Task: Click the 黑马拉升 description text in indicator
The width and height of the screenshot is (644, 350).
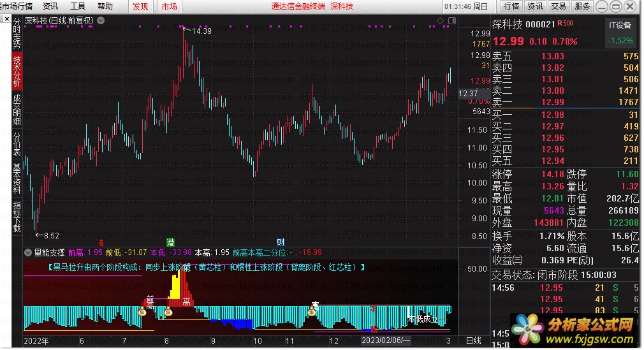Action: (x=207, y=267)
